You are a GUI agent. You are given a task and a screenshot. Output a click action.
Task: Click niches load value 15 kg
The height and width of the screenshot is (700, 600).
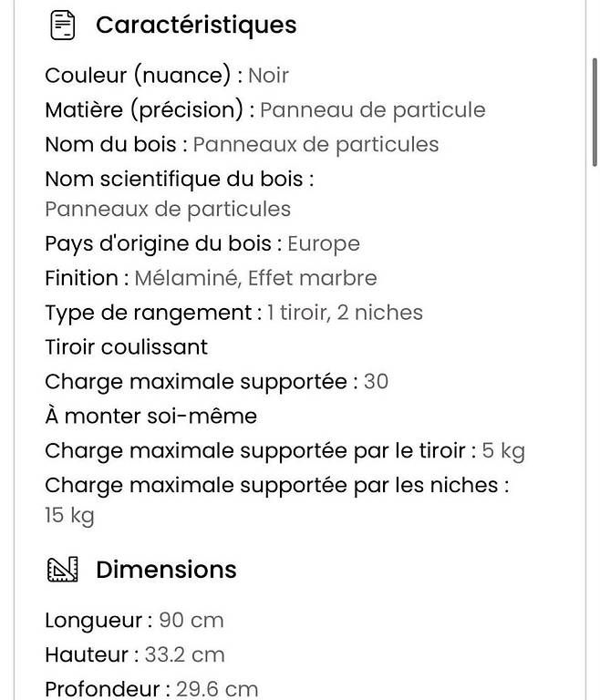[x=69, y=516]
